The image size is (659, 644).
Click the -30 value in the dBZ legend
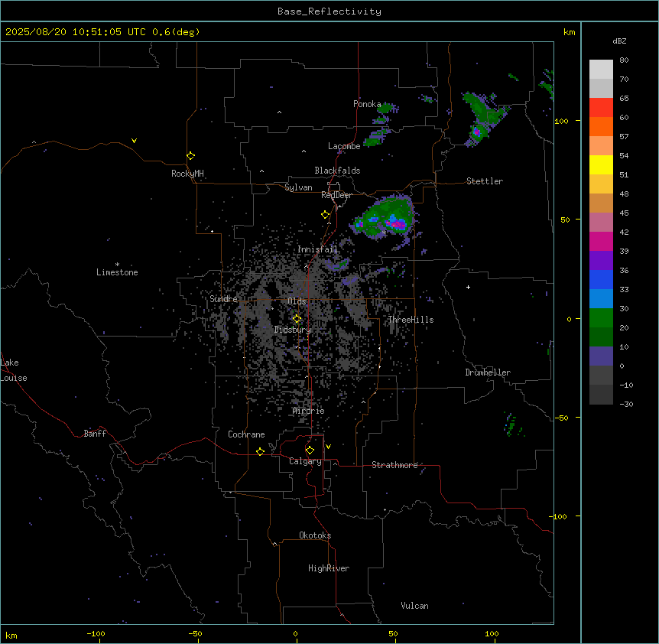pyautogui.click(x=626, y=404)
